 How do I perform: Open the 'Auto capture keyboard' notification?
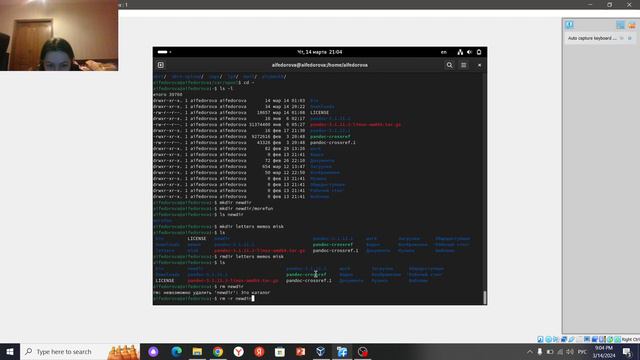[592, 38]
